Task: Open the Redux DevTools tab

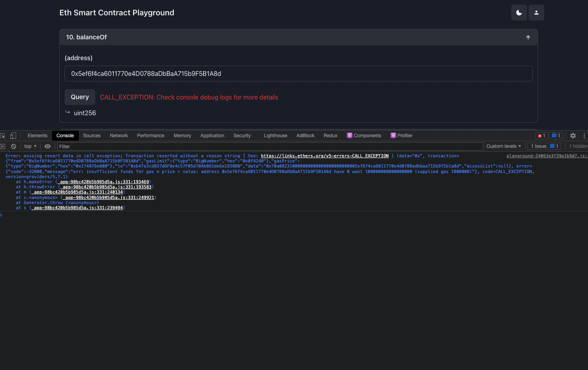Action: tap(330, 135)
